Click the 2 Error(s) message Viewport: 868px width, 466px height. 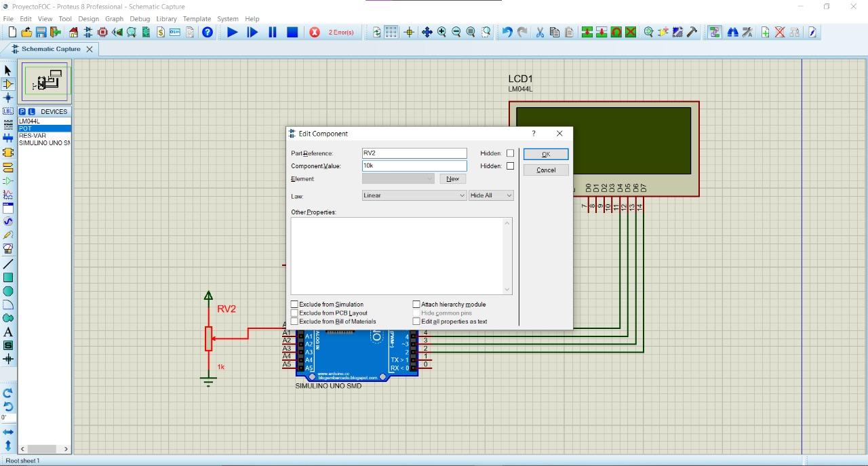pyautogui.click(x=341, y=33)
